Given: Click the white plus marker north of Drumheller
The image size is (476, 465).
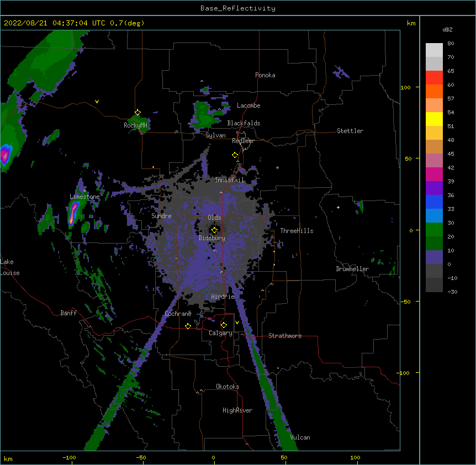Looking at the screenshot, I should point(338,207).
